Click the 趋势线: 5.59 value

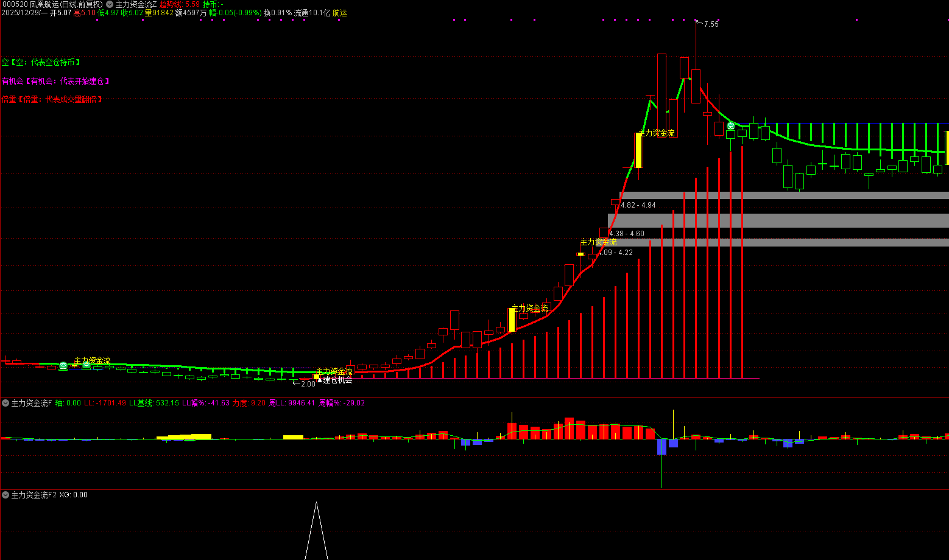pos(180,4)
